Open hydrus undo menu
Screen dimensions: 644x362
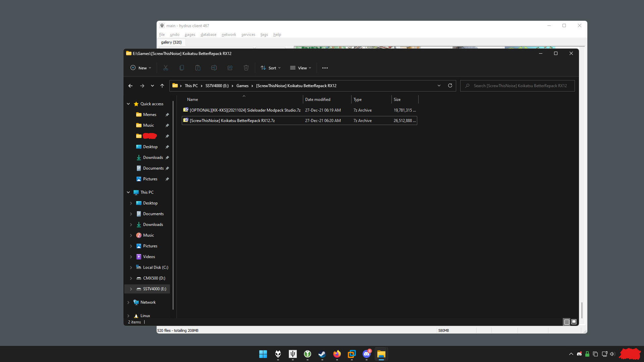[175, 35]
